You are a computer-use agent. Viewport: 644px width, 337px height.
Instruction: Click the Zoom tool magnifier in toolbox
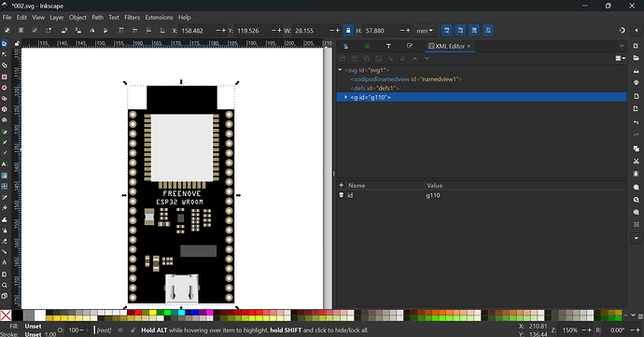click(4, 285)
